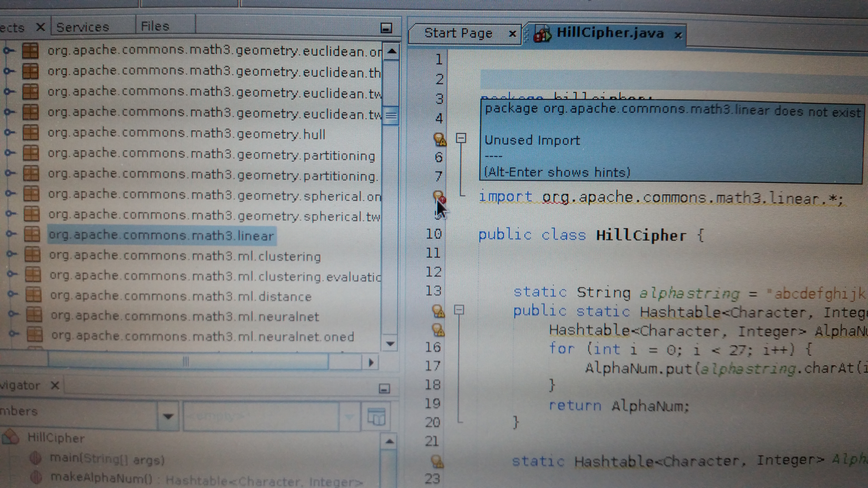Click the warning lightbulb at line 14
This screenshot has width=868, height=488.
[x=438, y=311]
